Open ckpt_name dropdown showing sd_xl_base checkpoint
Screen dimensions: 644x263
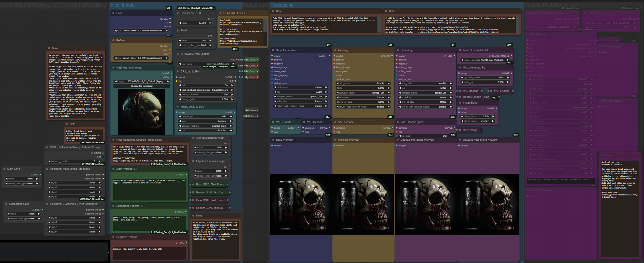point(141,31)
